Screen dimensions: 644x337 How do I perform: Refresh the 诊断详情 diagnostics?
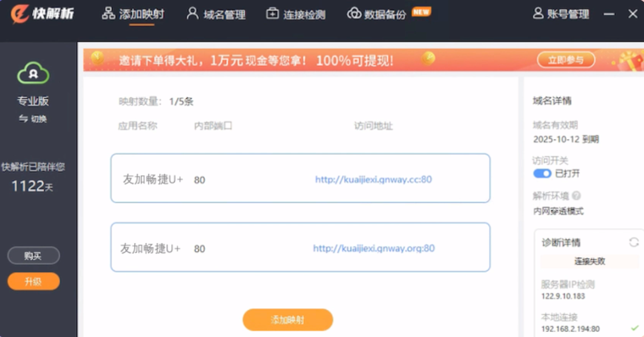pyautogui.click(x=634, y=242)
